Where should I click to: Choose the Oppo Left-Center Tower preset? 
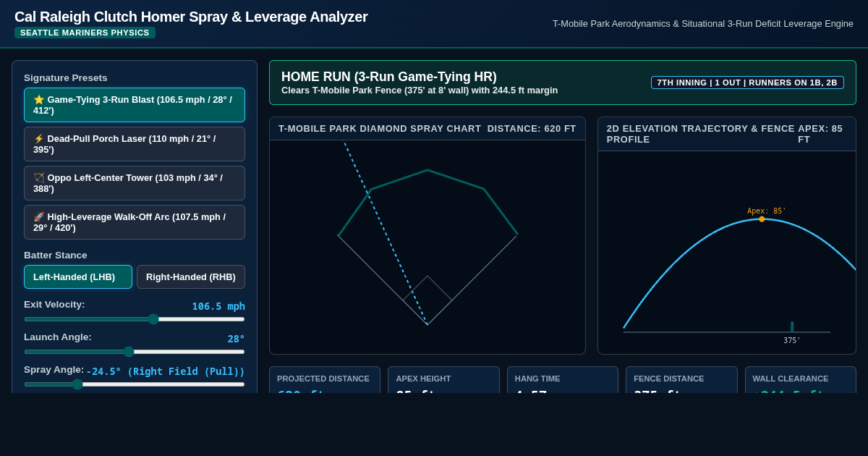[135, 183]
